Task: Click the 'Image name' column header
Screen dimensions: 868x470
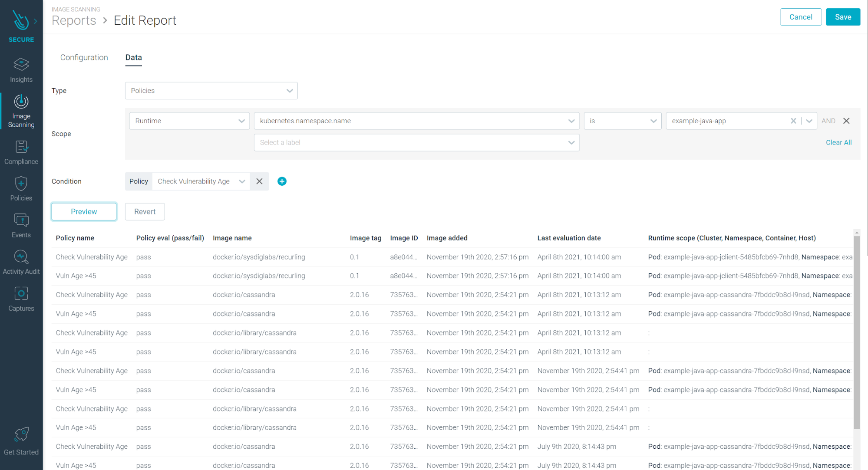Action: pos(232,238)
